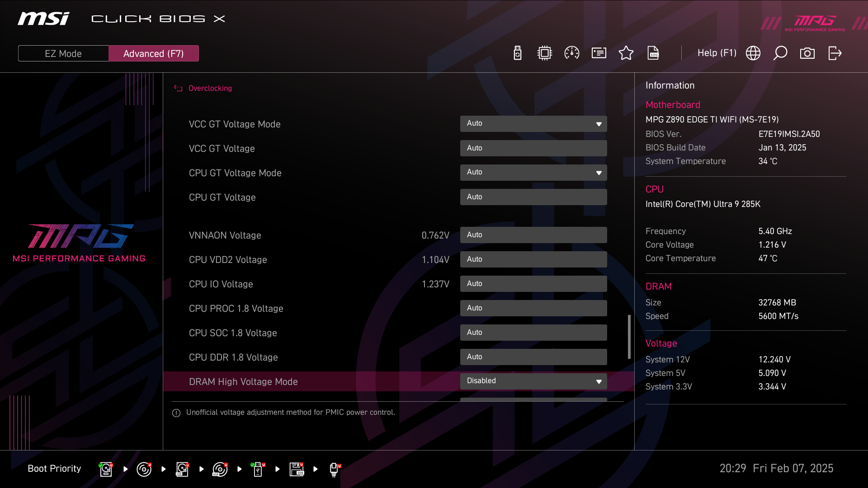Click the settings list vertical scrollbar
868x488 pixels.
[629, 337]
